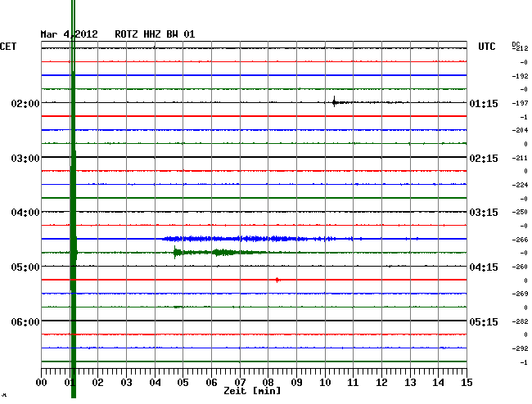
Task: Click the 09 minute axis label
Action: 296,383
